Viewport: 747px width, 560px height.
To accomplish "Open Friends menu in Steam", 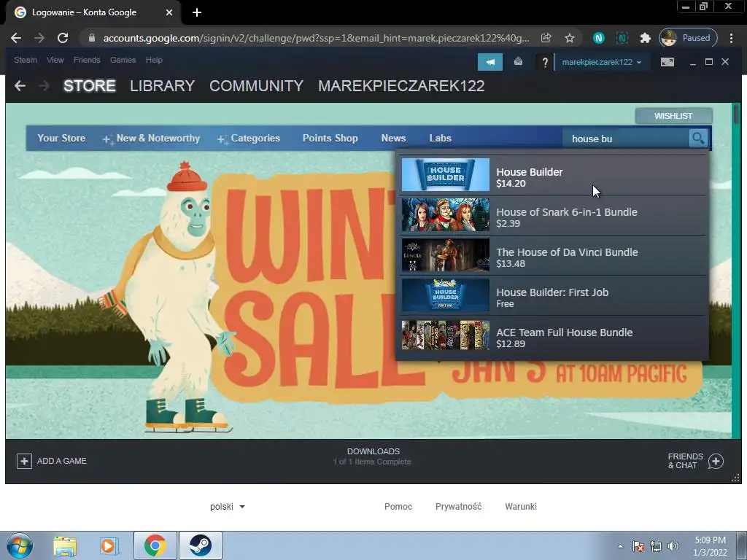I will 87,60.
